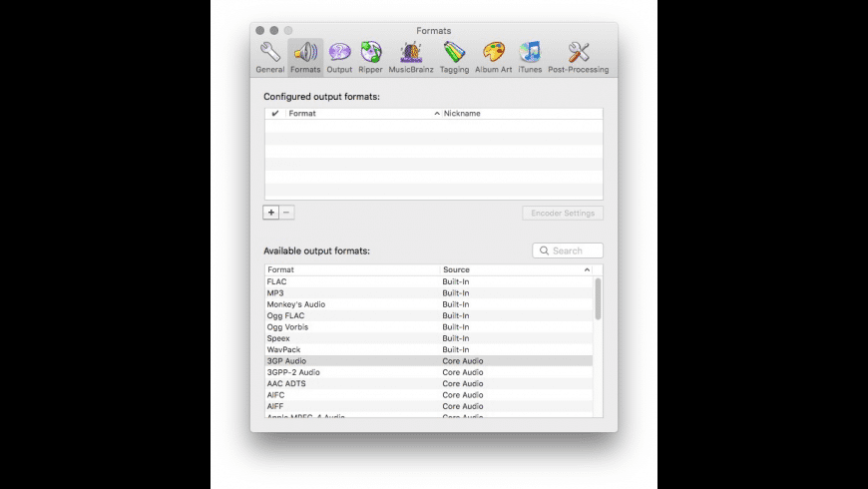868x489 pixels.
Task: Click the Built-In source of FLAC
Action: (456, 281)
